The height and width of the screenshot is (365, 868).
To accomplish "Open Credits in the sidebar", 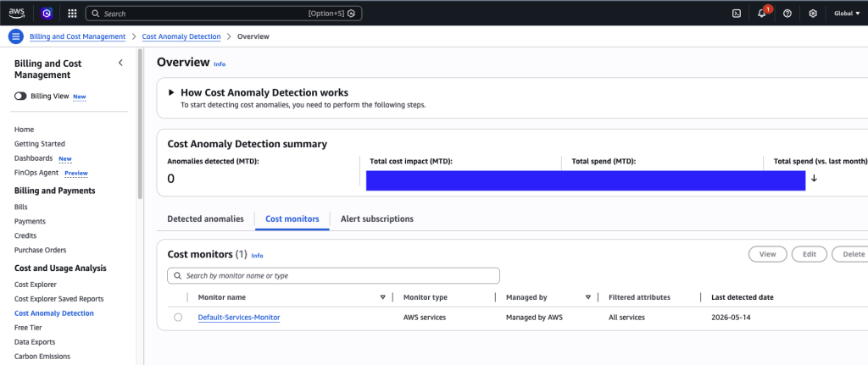I will pos(25,235).
